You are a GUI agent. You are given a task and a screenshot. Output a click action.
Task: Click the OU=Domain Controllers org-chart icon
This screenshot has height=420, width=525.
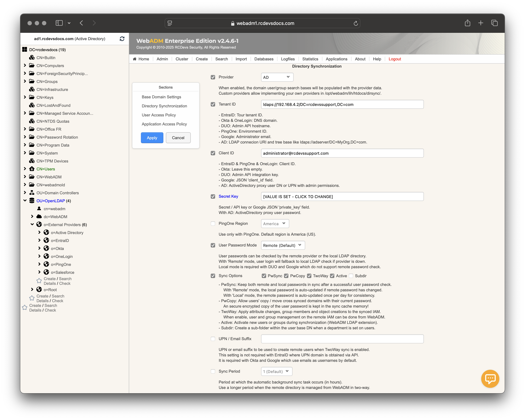pyautogui.click(x=32, y=193)
